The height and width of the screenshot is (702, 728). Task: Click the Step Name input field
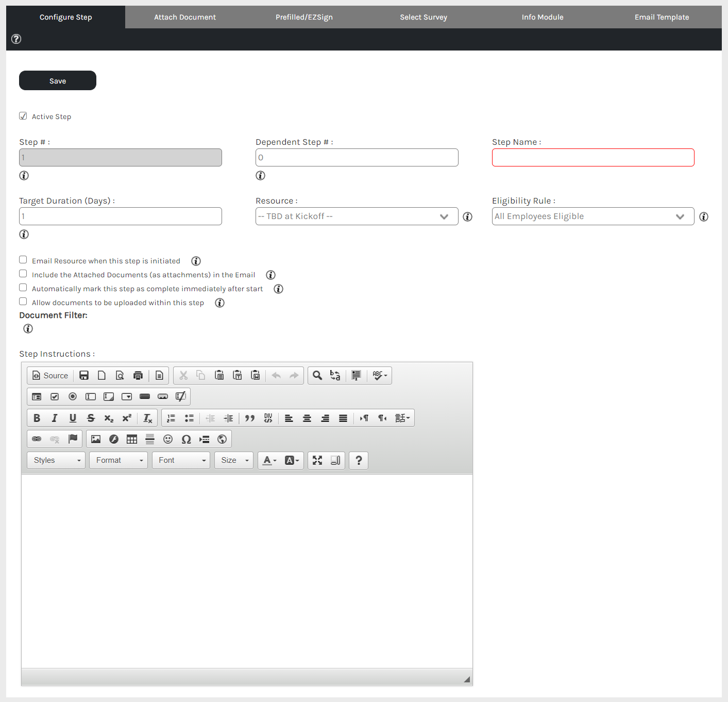pos(592,158)
